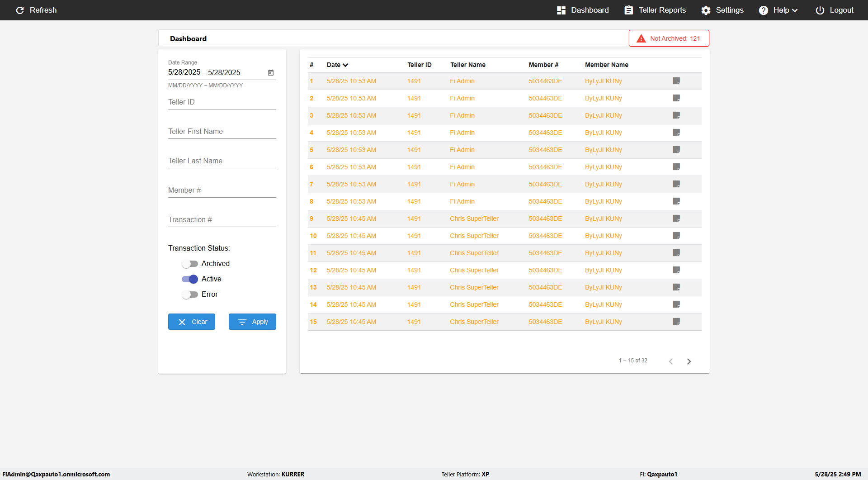Screen dimensions: 868x480
Task: Enable the Error status toggle
Action: coord(190,295)
